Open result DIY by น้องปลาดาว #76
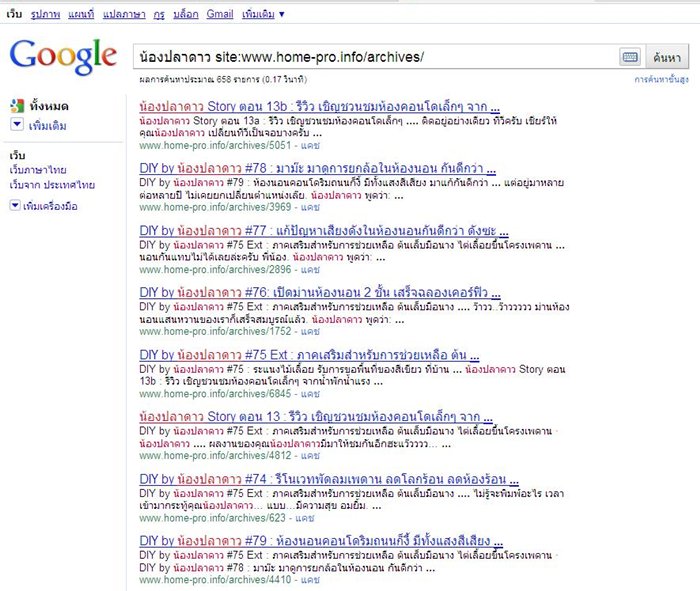 click(320, 293)
